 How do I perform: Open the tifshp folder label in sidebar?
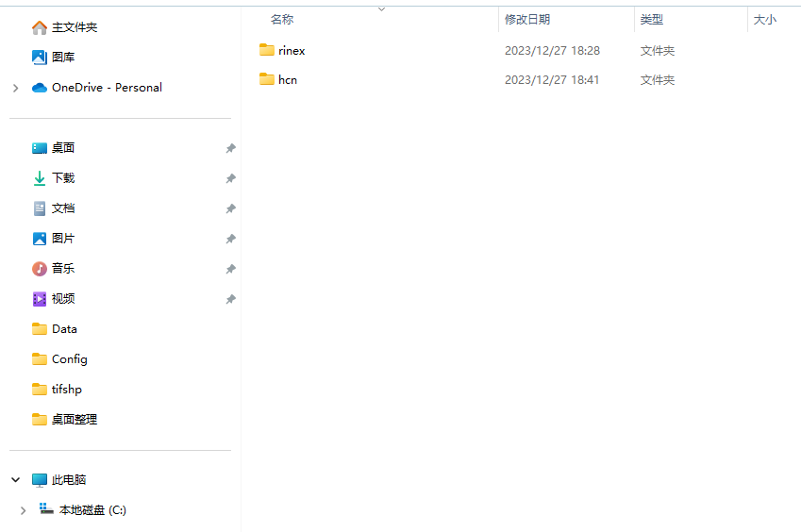coord(67,390)
